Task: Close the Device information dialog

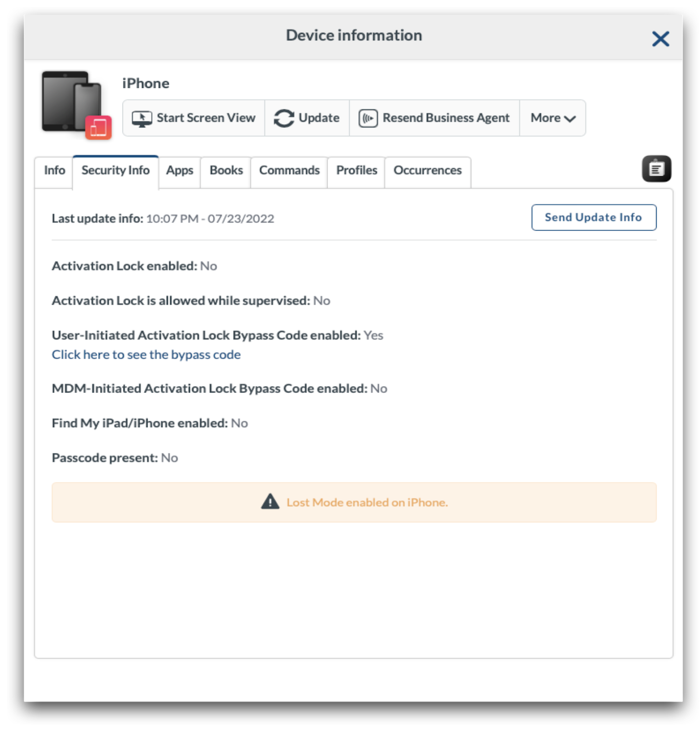Action: pos(660,39)
